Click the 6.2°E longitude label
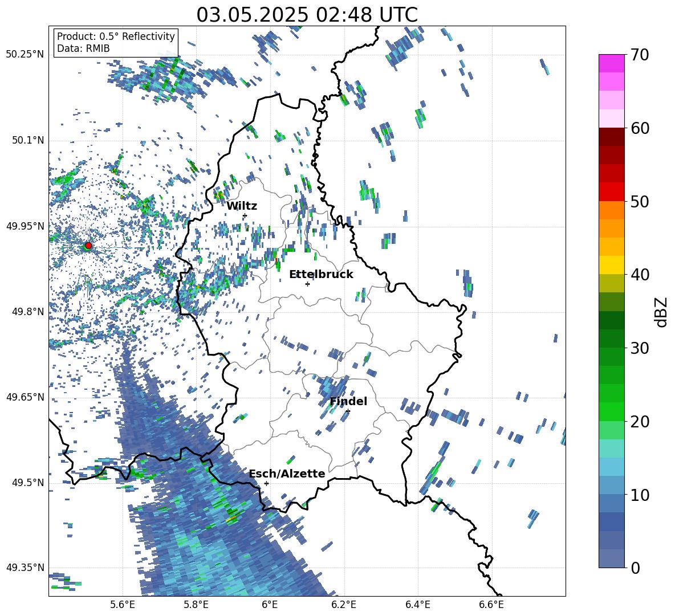This screenshot has height=616, width=675. tap(344, 605)
